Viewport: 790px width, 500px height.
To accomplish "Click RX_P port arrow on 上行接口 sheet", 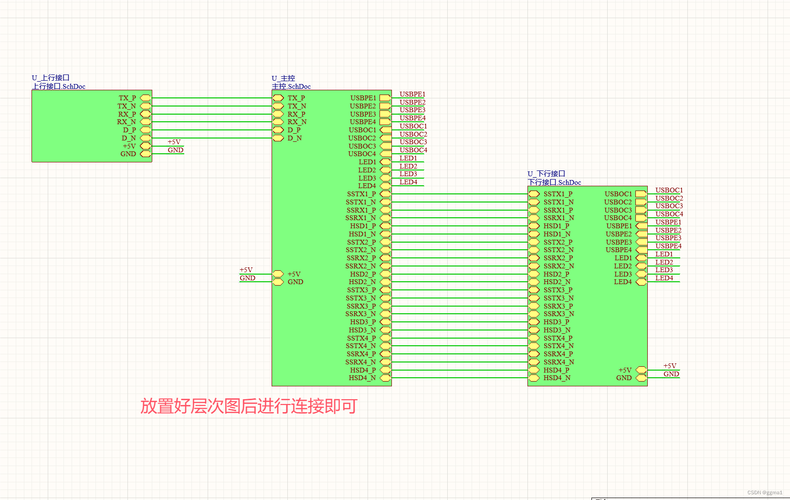I will coord(146,114).
